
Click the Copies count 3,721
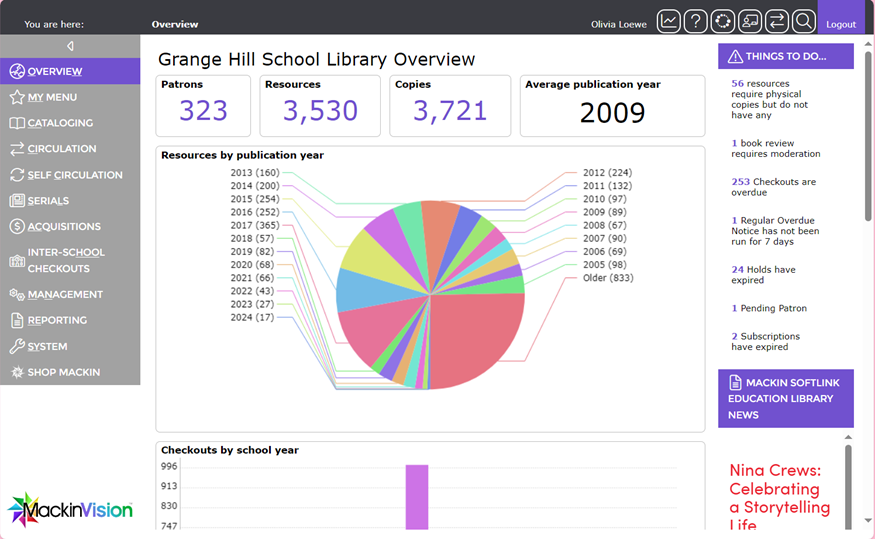coord(450,110)
